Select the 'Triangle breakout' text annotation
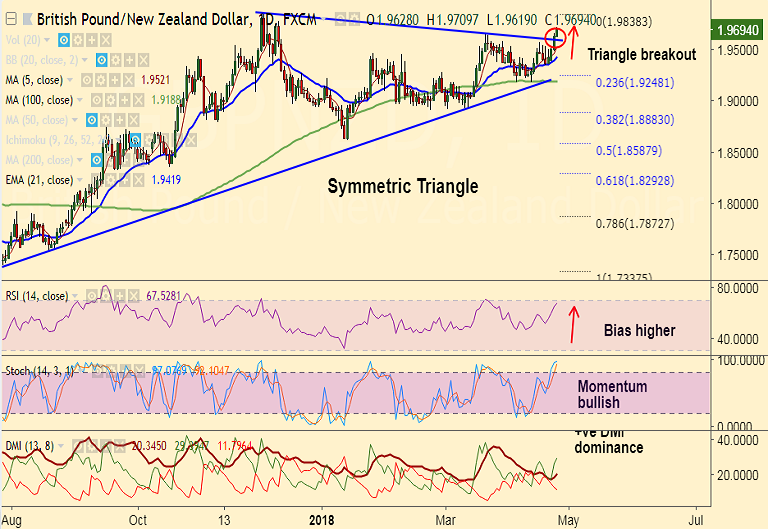Image resolution: width=768 pixels, height=531 pixels. pos(642,54)
